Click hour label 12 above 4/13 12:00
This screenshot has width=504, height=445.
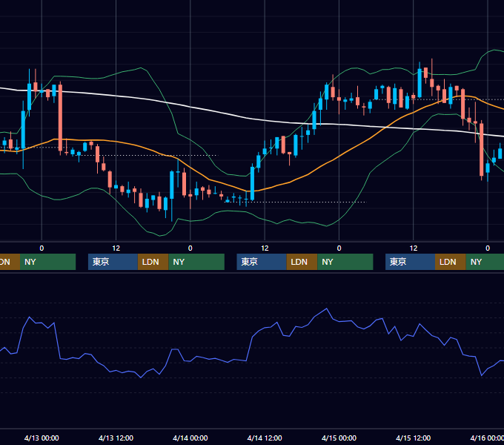click(116, 248)
